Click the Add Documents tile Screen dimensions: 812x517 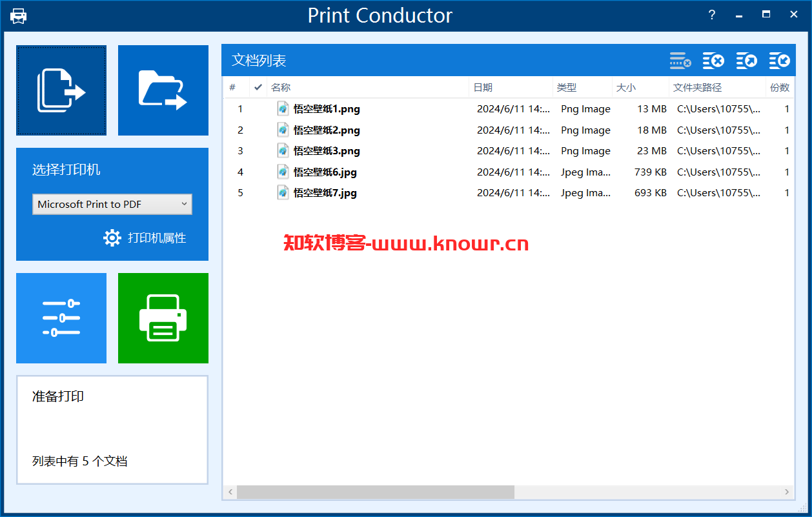61,90
